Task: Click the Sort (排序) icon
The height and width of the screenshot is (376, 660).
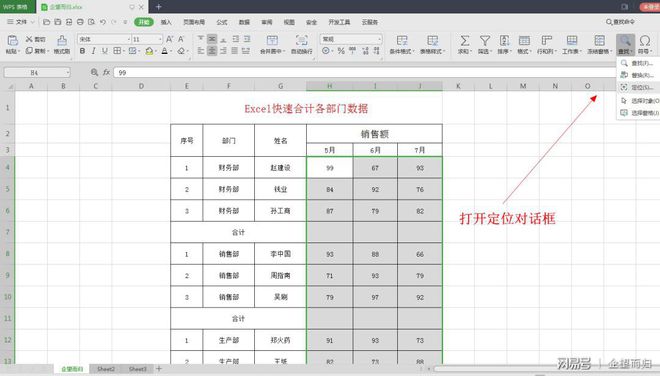Action: pyautogui.click(x=504, y=40)
